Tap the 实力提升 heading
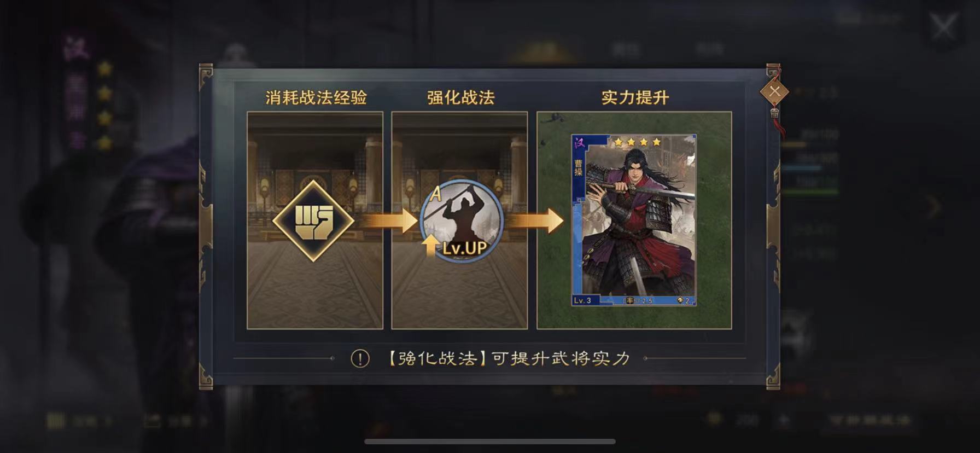 click(635, 97)
